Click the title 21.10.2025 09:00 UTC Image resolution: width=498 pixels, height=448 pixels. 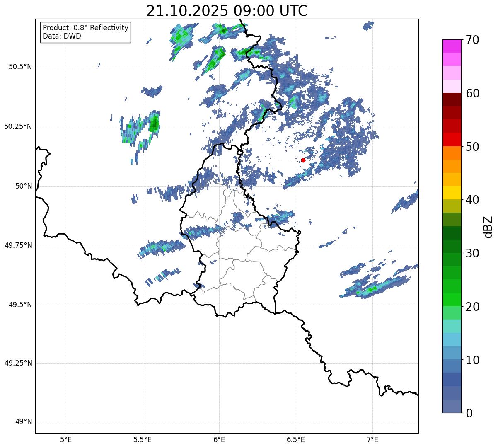click(227, 10)
